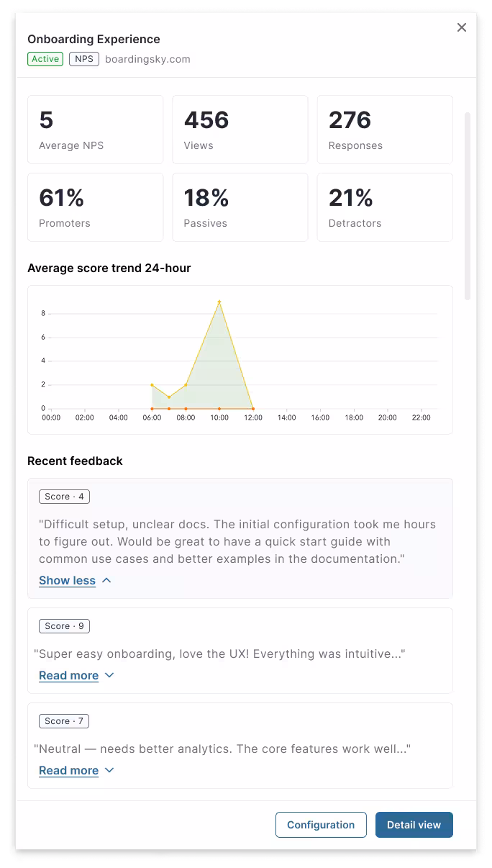The height and width of the screenshot is (868, 492).
Task: Select the 21% Detractors card
Action: [385, 207]
